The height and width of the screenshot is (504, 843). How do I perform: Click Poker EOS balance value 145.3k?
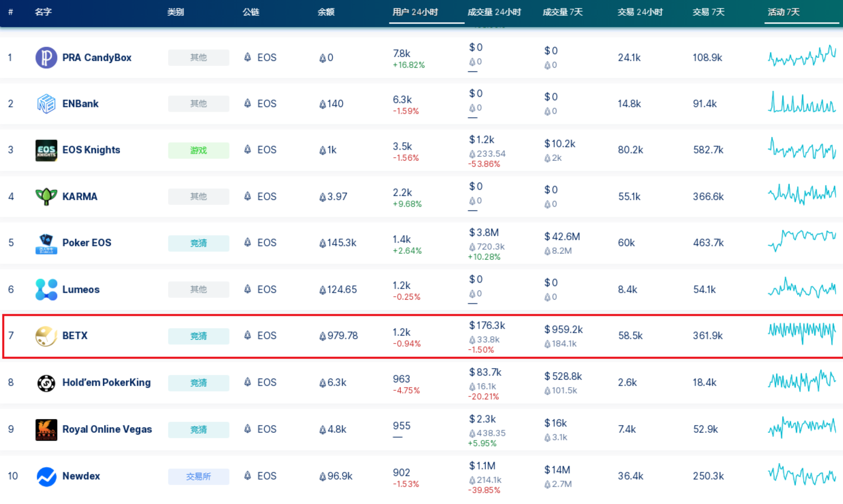(x=338, y=243)
